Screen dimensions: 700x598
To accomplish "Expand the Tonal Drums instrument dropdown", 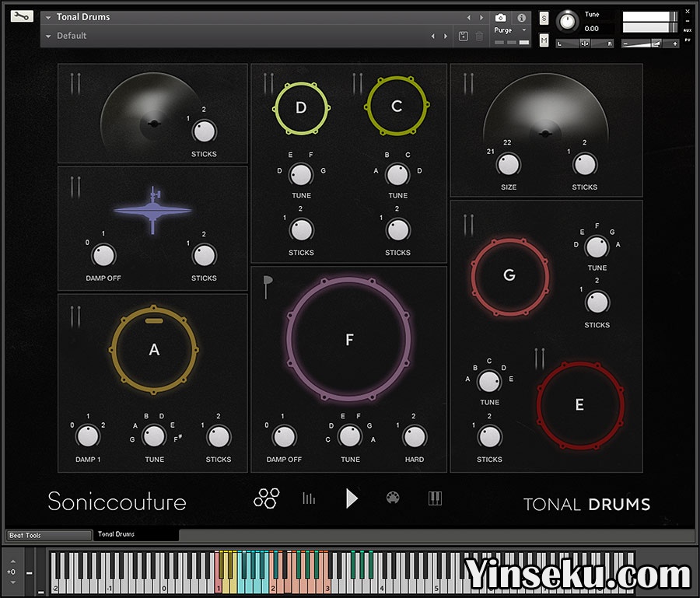I will pyautogui.click(x=48, y=17).
